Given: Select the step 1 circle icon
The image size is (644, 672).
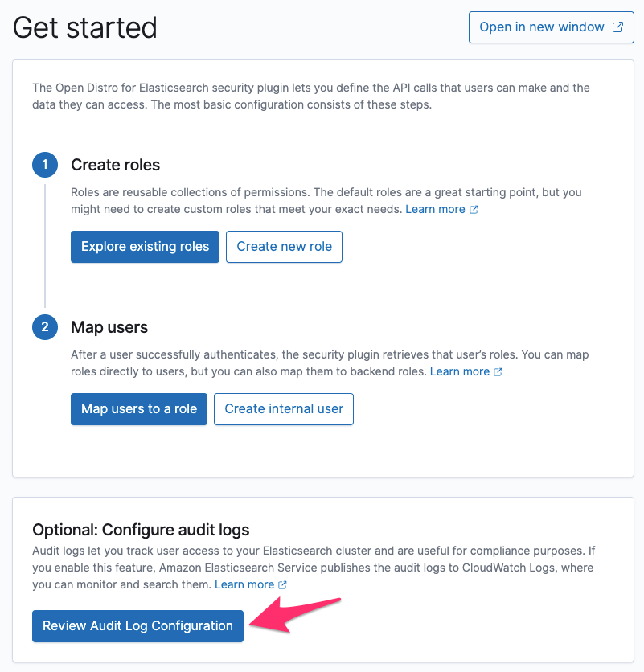Looking at the screenshot, I should 45,165.
